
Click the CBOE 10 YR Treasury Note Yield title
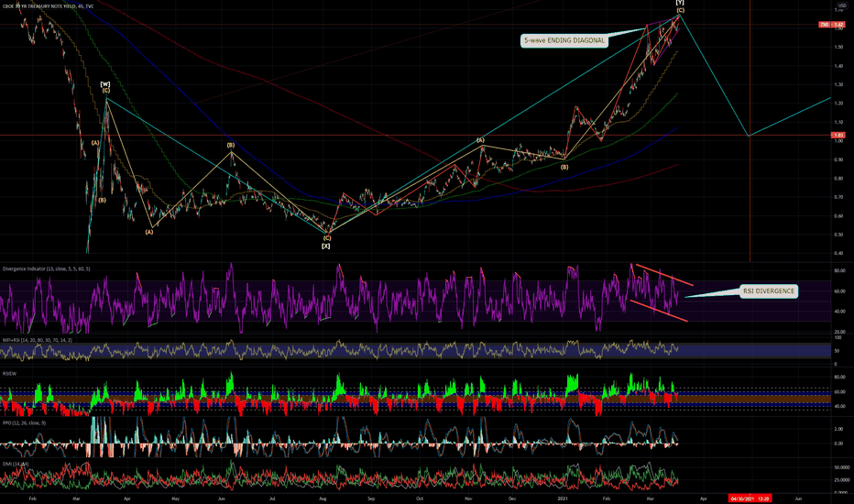(x=48, y=6)
